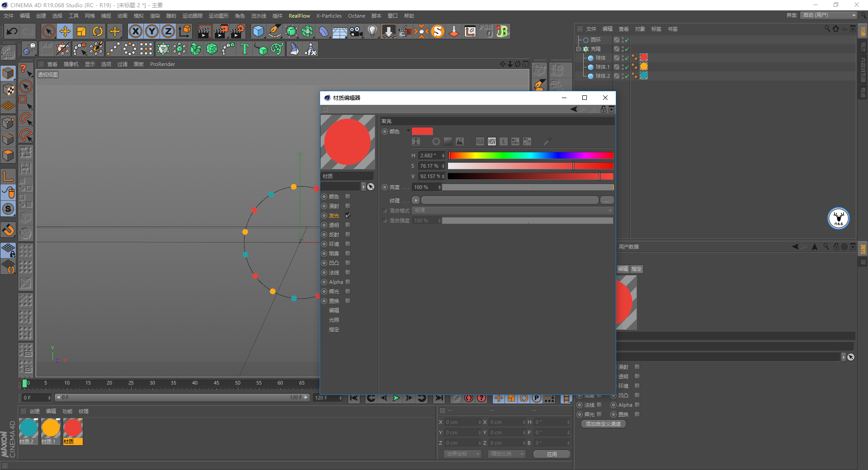
Task: Play the timeline animation
Action: click(x=396, y=398)
